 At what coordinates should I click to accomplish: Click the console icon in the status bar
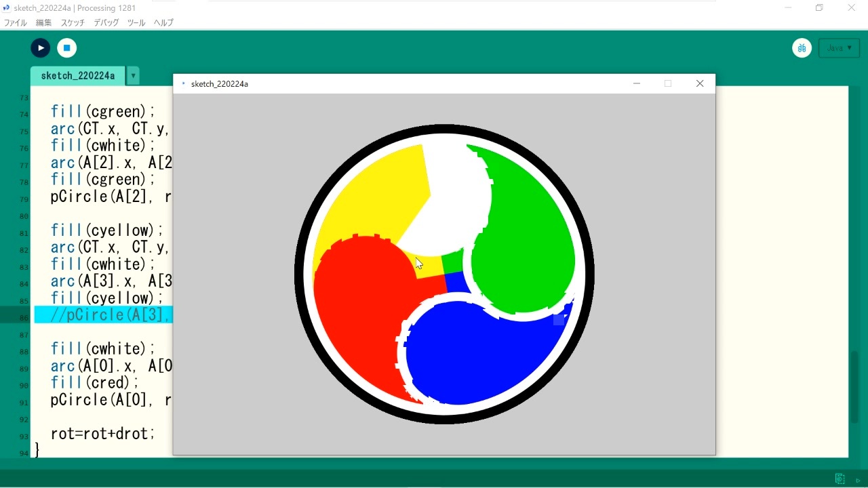[x=840, y=479]
